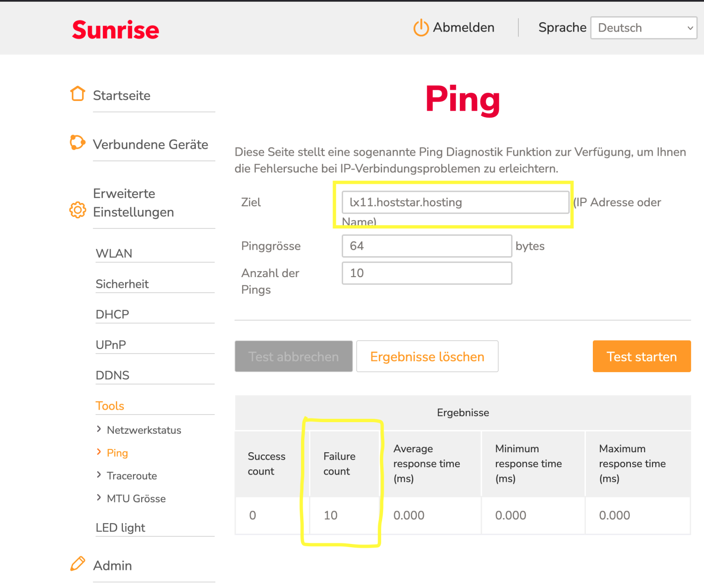
Task: Expand the Tools menu section
Action: point(110,406)
